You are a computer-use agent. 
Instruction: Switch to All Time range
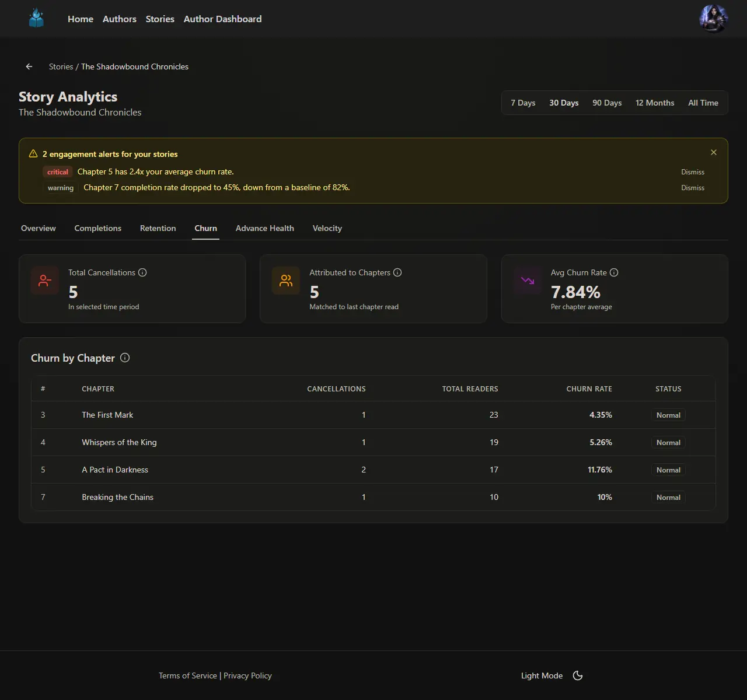703,103
